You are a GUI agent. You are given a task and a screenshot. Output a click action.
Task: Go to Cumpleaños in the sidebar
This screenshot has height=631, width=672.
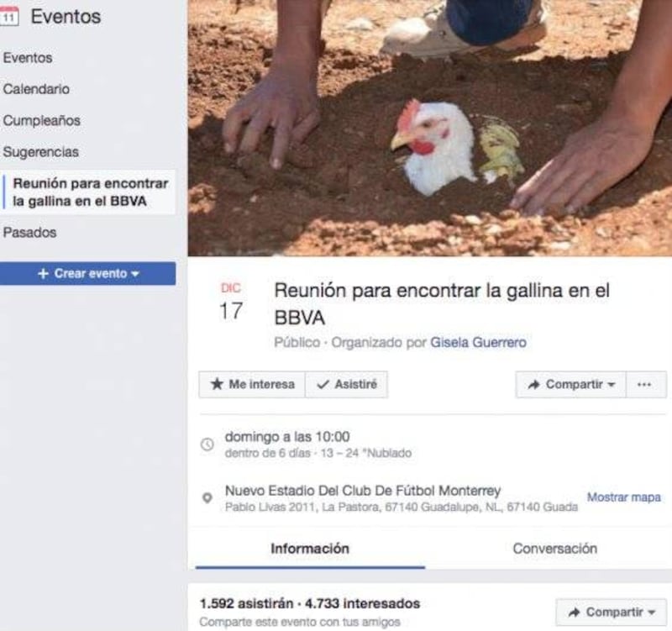[x=41, y=120]
